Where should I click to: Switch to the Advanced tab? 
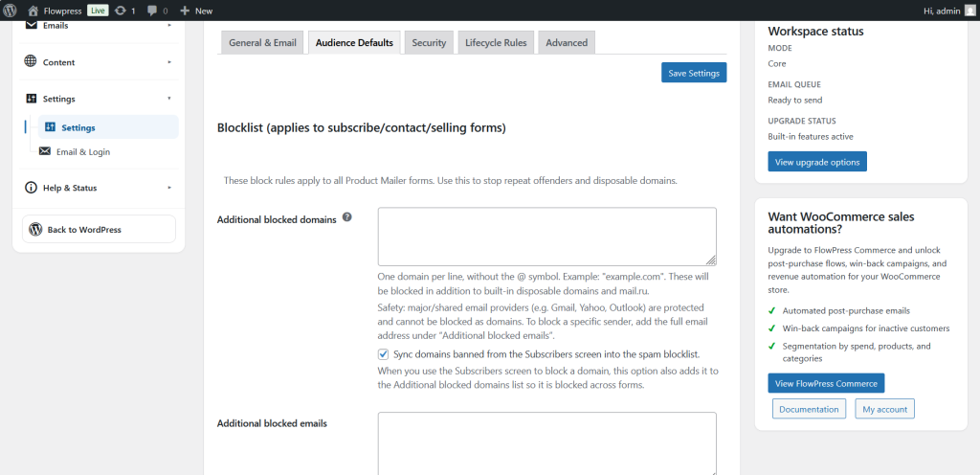click(x=567, y=42)
